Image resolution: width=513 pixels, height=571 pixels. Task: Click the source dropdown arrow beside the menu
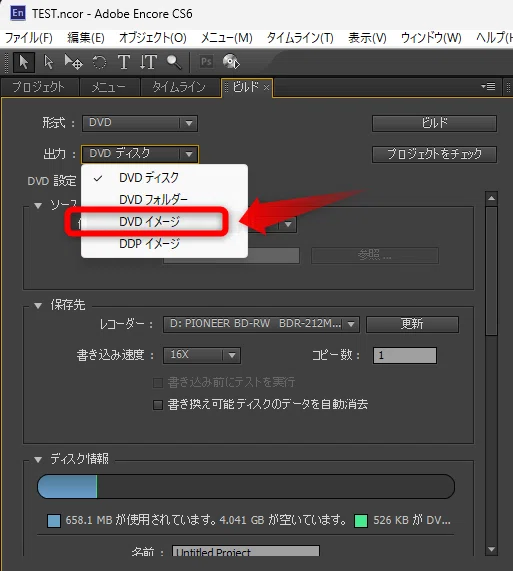click(x=288, y=224)
